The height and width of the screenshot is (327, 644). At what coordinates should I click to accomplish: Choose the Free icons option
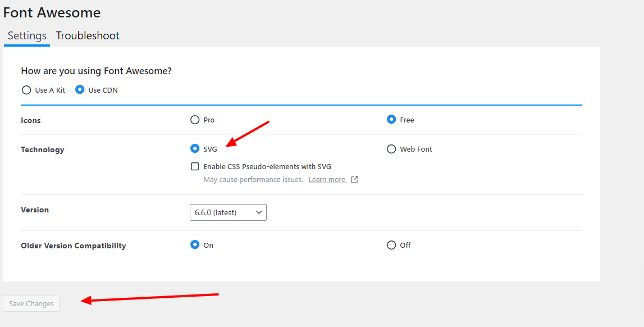point(391,120)
